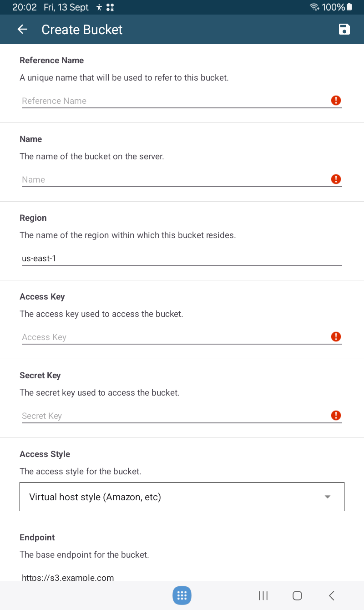Image resolution: width=364 pixels, height=610 pixels.
Task: Click the Access Style dropdown arrow
Action: click(328, 497)
